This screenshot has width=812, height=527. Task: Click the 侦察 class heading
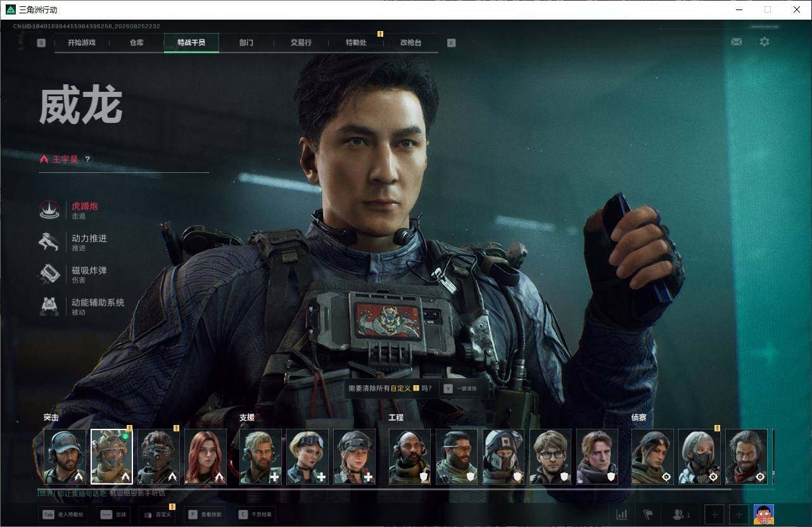tap(639, 417)
